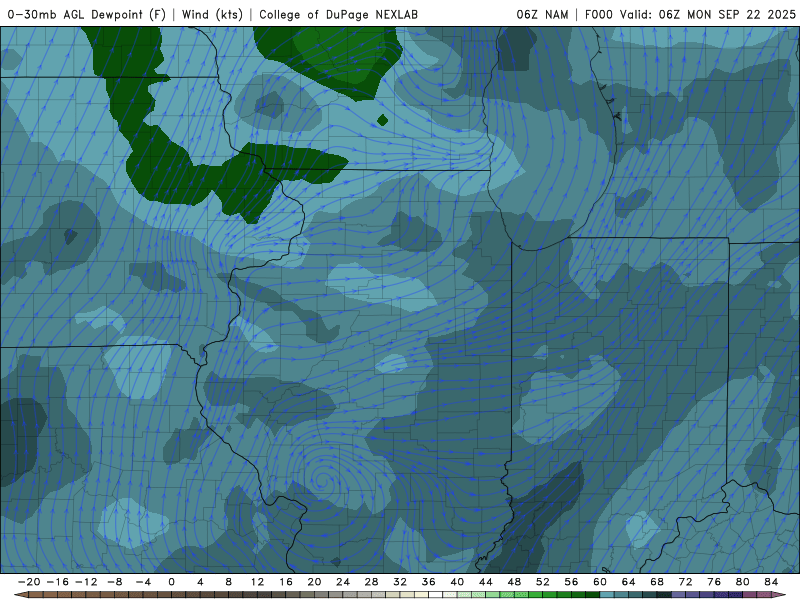
Task: Click the 72 legend value
Action: (686, 582)
